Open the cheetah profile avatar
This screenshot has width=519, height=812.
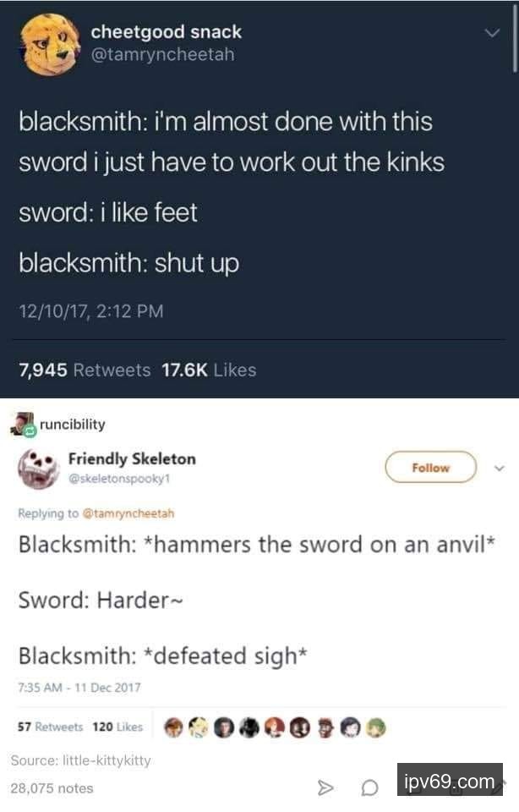point(50,45)
